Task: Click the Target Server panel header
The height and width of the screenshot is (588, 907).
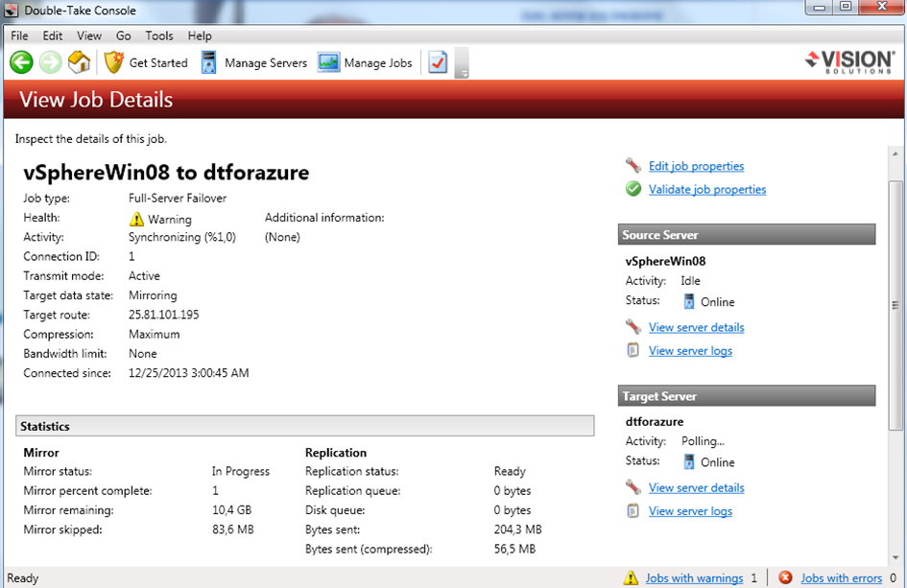Action: click(x=746, y=395)
